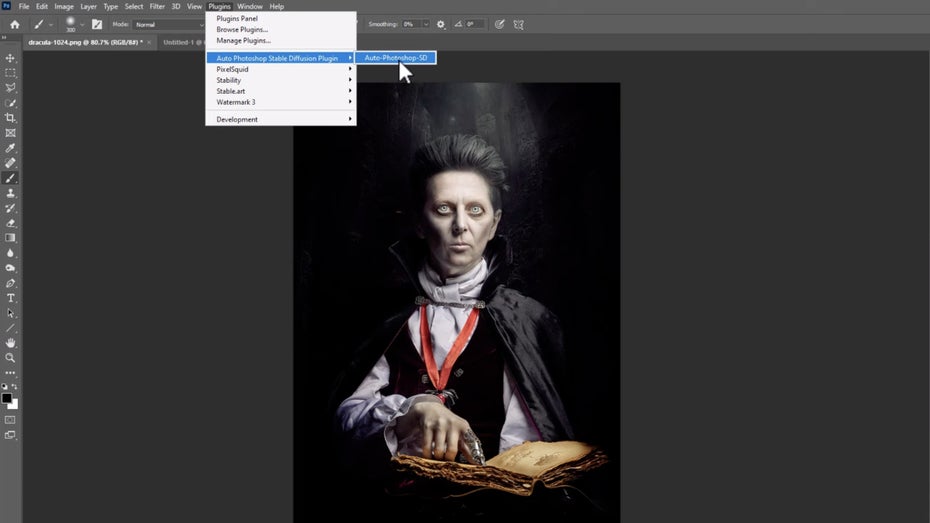Open the Smoothing percentage dropdown
The image size is (930, 523).
[425, 24]
